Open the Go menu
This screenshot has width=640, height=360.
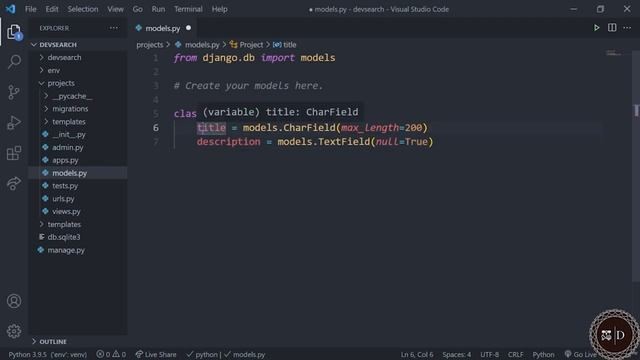tap(138, 9)
